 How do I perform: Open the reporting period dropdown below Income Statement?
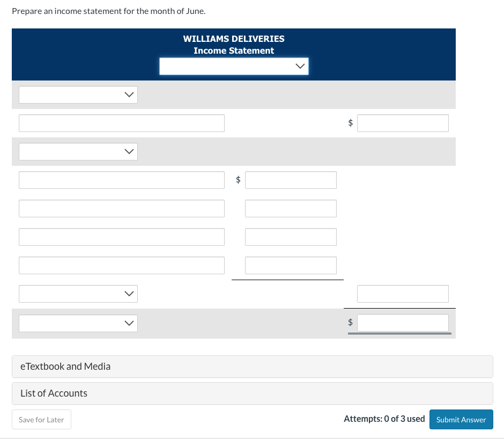[x=234, y=66]
